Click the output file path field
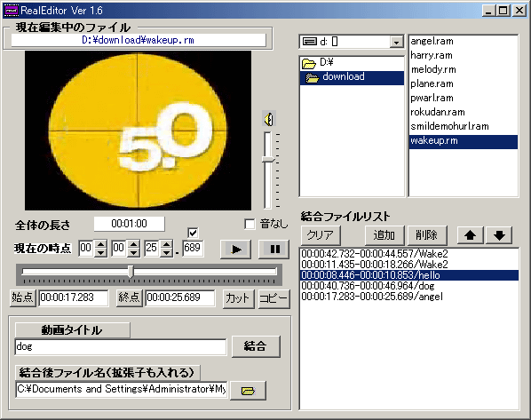531x420 pixels. (122, 389)
